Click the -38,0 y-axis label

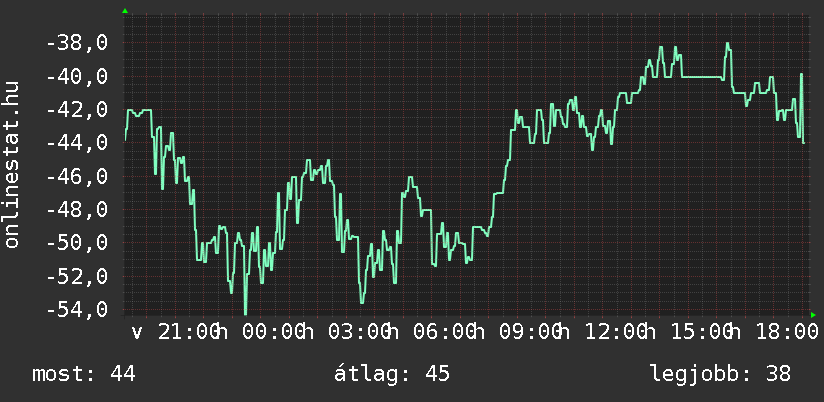tap(77, 43)
